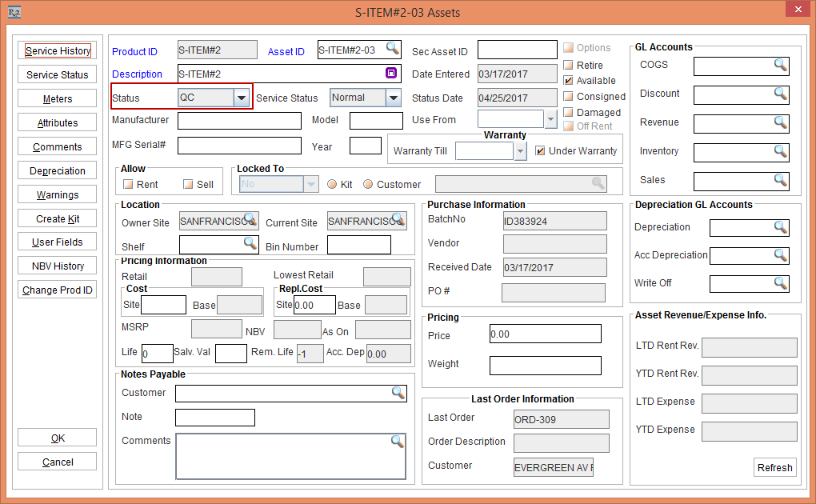Click Notes Payable Customer search icon
Screen dimensions: 816x504
coord(398,392)
